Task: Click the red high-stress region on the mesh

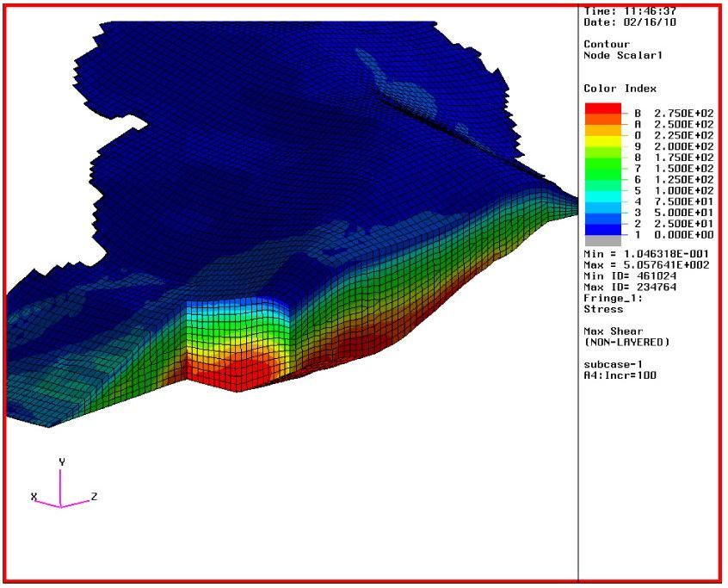Action: pos(232,374)
